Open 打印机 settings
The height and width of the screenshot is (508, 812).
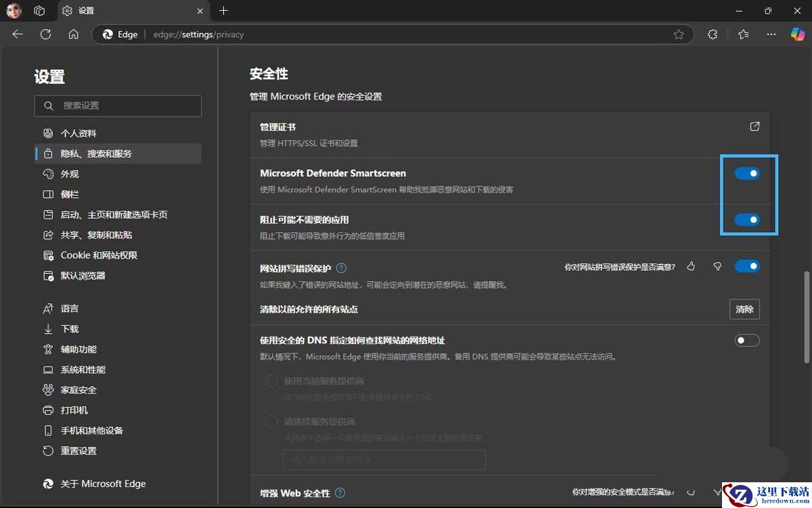point(118,410)
